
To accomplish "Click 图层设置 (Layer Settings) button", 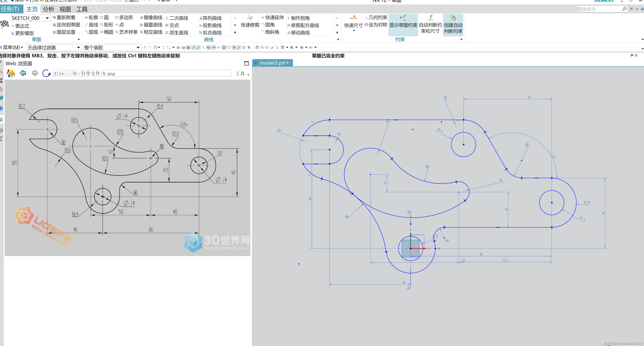I will point(64,32).
